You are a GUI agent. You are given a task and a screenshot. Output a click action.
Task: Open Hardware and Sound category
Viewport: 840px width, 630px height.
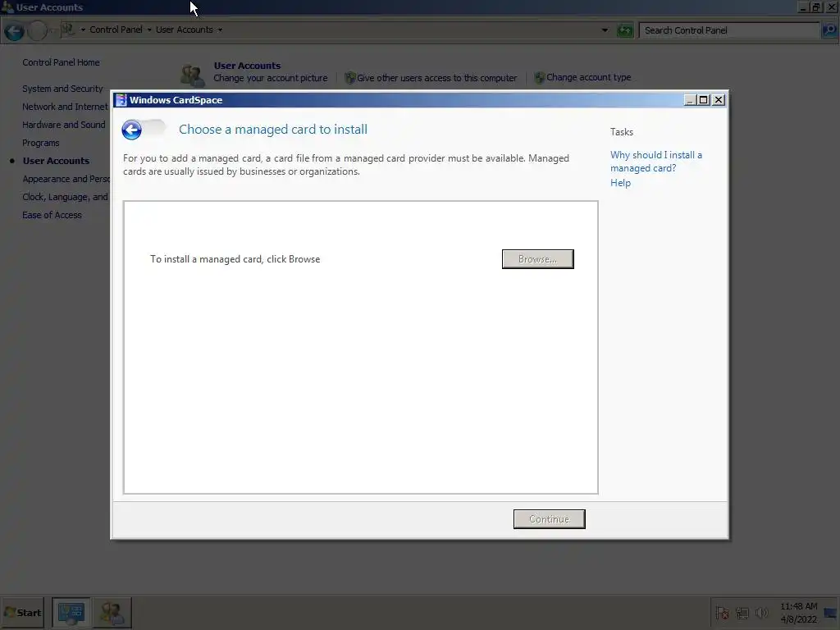[x=64, y=125]
